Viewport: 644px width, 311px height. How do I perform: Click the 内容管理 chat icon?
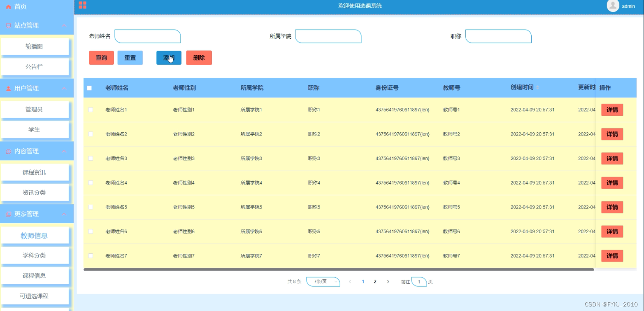click(x=9, y=152)
